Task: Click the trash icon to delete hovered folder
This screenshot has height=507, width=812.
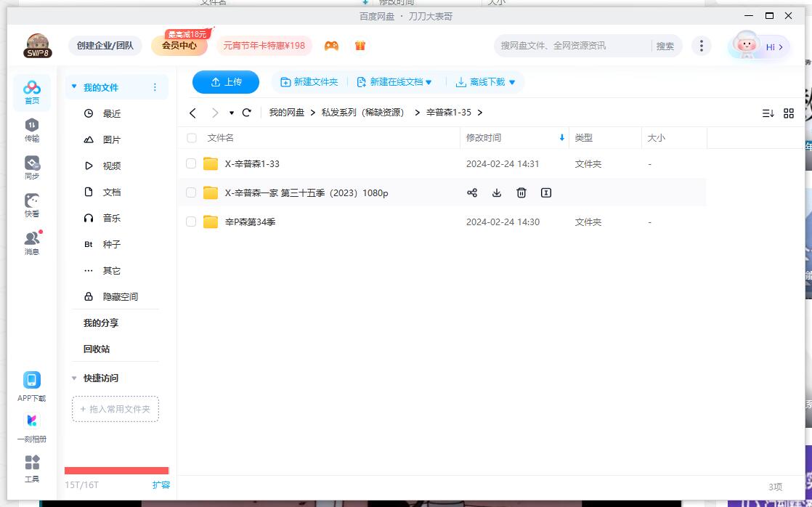Action: tap(521, 192)
